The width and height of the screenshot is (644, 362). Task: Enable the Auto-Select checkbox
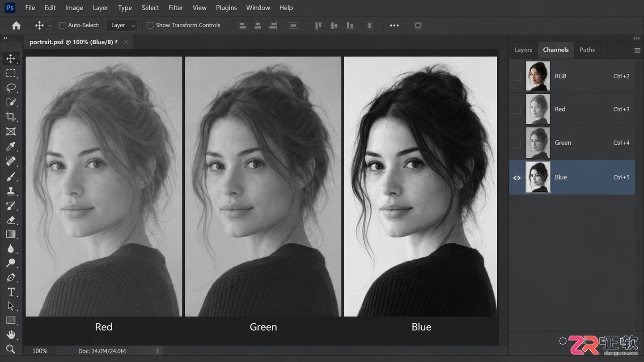62,25
